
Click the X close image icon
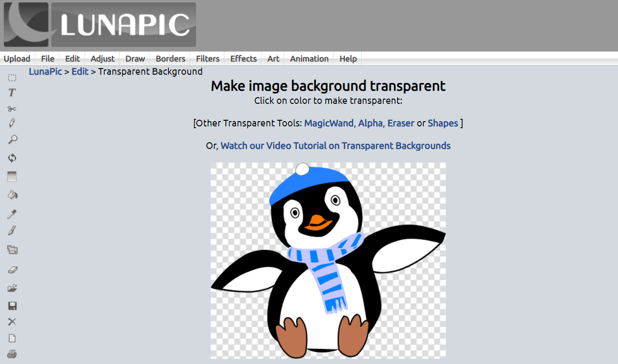pyautogui.click(x=12, y=322)
